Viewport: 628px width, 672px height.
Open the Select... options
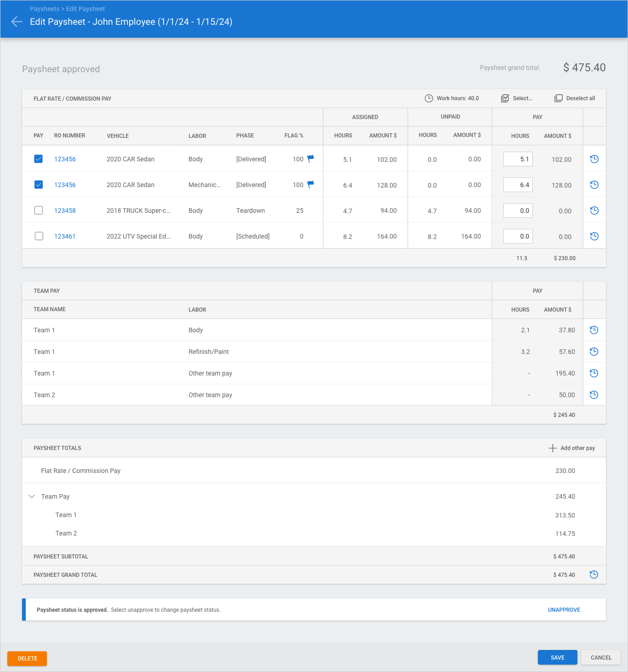(517, 98)
